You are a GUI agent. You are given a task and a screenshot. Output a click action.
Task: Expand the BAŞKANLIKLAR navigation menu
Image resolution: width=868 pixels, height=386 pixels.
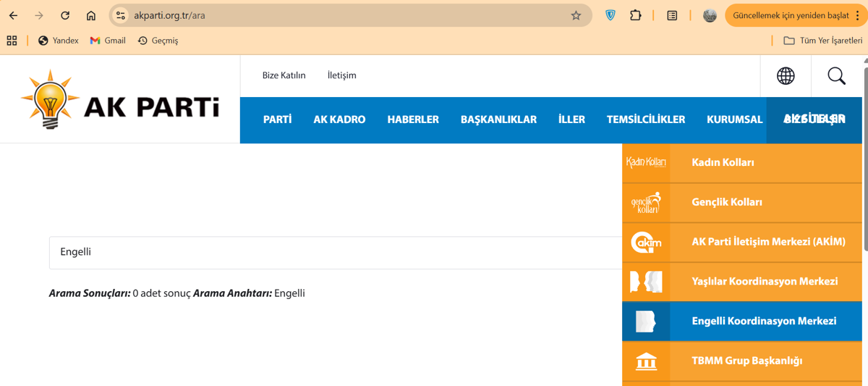click(x=498, y=119)
